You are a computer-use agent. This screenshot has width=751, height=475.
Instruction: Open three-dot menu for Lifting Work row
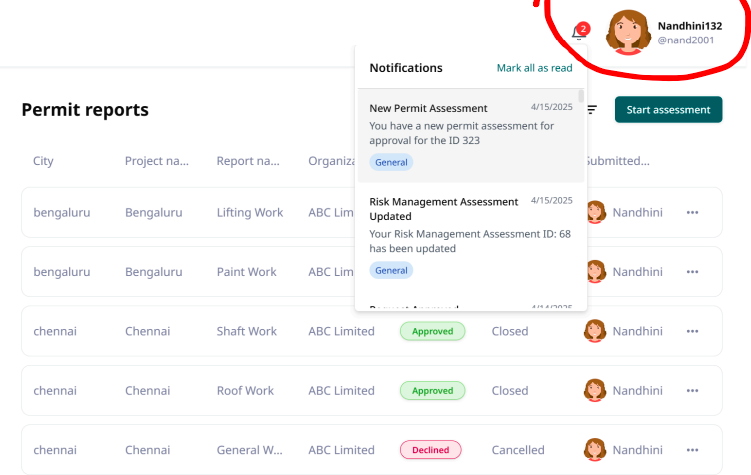coord(692,212)
